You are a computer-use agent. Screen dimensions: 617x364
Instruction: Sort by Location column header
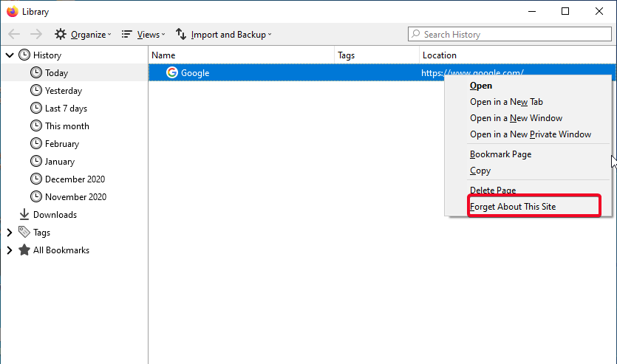pyautogui.click(x=518, y=55)
